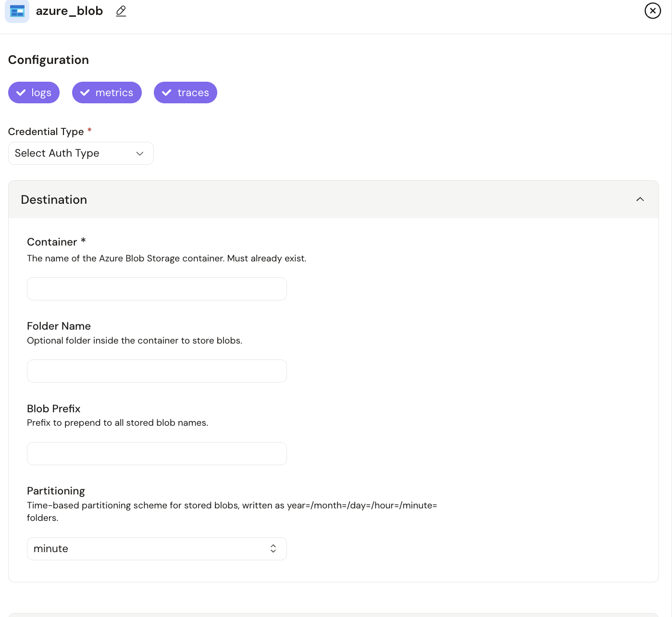Click the Container field label
The height and width of the screenshot is (617, 672).
tap(52, 242)
